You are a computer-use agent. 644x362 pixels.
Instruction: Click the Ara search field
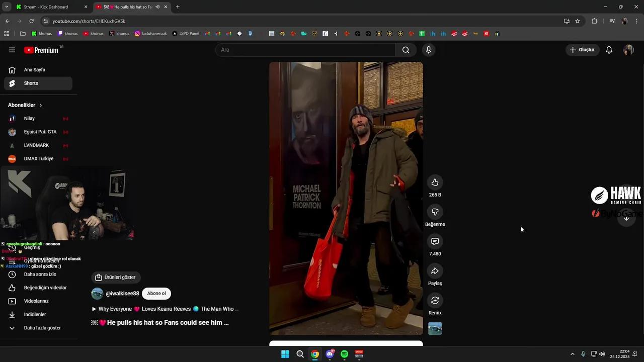pyautogui.click(x=307, y=50)
